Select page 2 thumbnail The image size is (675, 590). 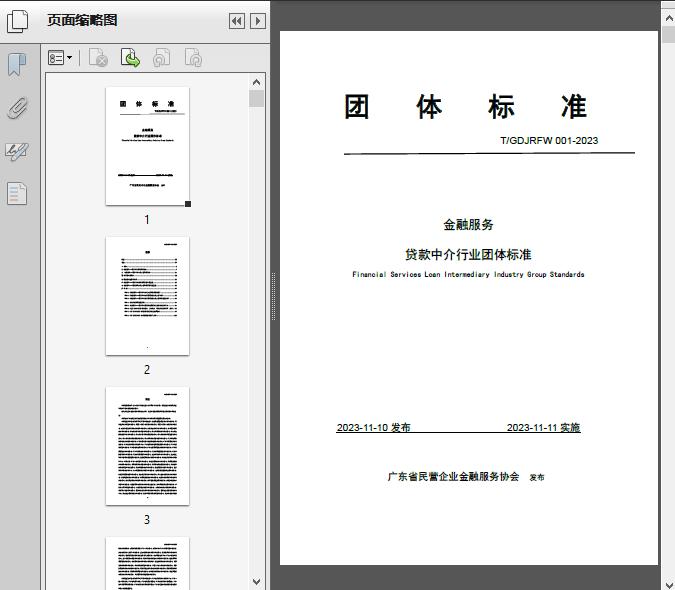pos(147,296)
